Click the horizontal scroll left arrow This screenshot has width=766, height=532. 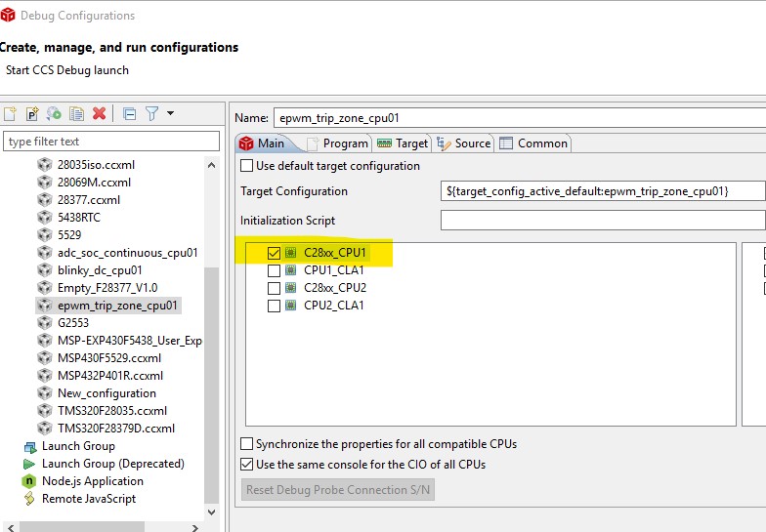tap(10, 527)
